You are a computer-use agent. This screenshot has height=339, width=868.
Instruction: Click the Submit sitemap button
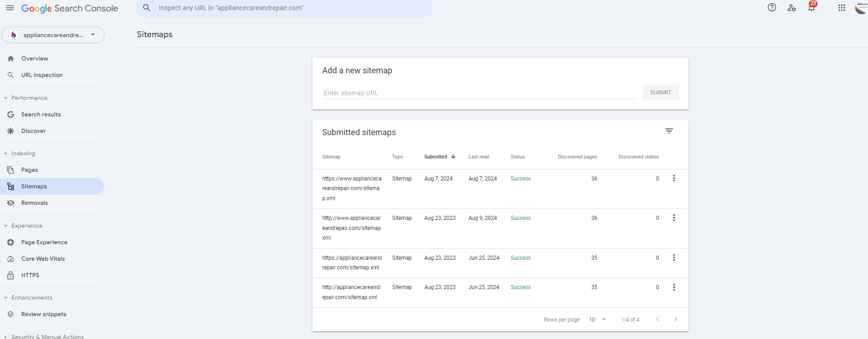click(x=660, y=93)
